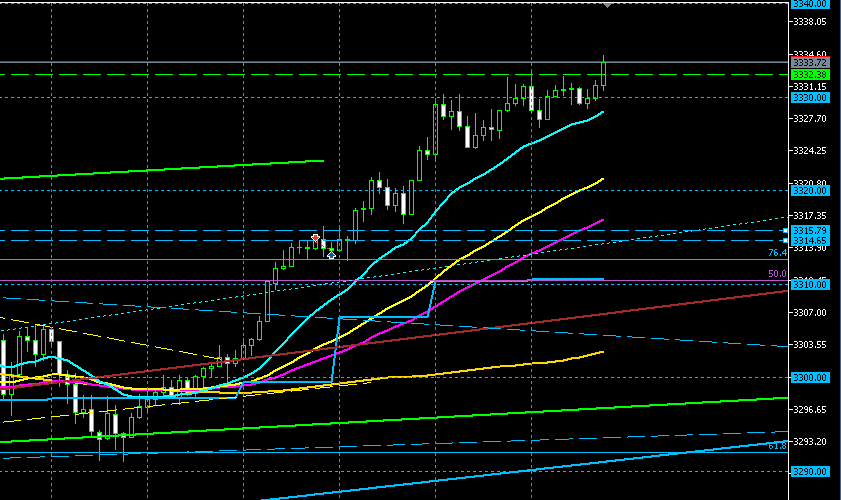841x500 pixels.
Task: Click the 3320.00 price level label
Action: 808,190
